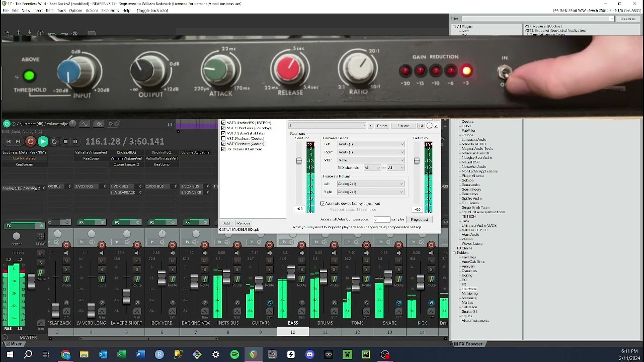Stop playback with the stop button
The image size is (644, 362).
(65, 142)
